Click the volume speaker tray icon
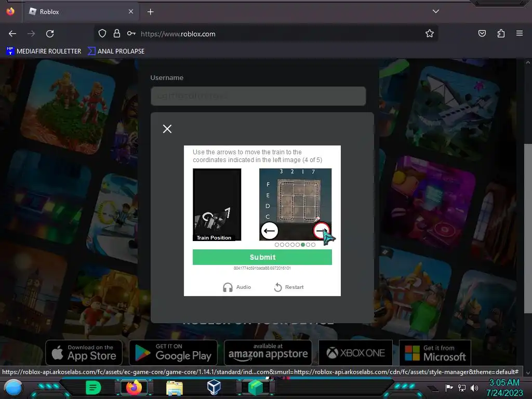The image size is (532, 399). 474,388
